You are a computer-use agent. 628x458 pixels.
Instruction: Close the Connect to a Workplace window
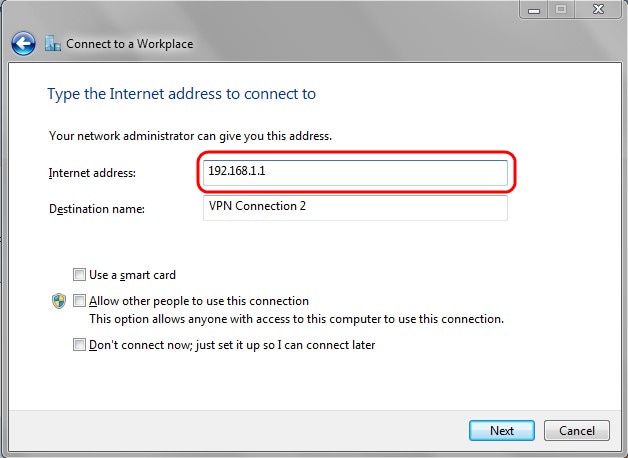click(x=596, y=10)
